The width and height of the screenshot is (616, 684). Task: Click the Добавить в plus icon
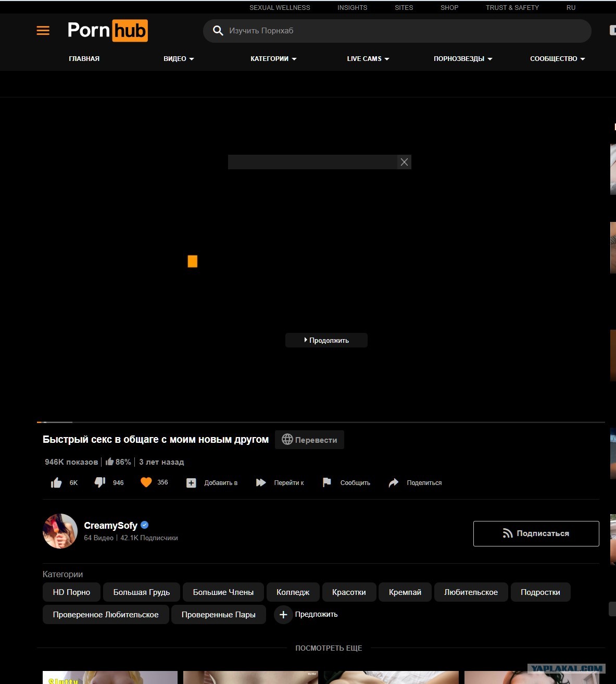(x=191, y=483)
